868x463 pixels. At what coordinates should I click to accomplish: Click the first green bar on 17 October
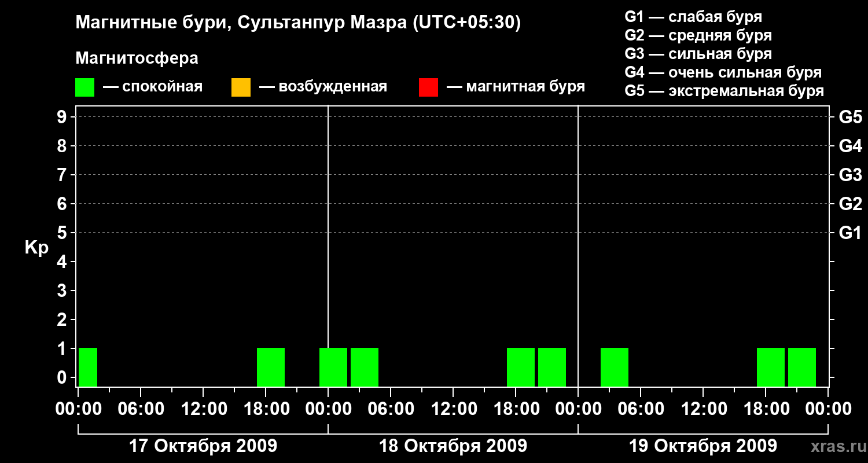tap(88, 367)
